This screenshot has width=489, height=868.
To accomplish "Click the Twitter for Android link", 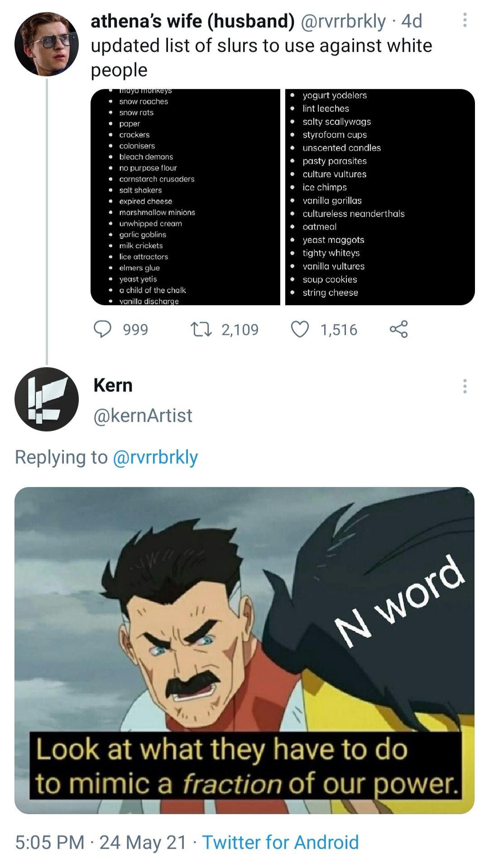I will click(280, 842).
